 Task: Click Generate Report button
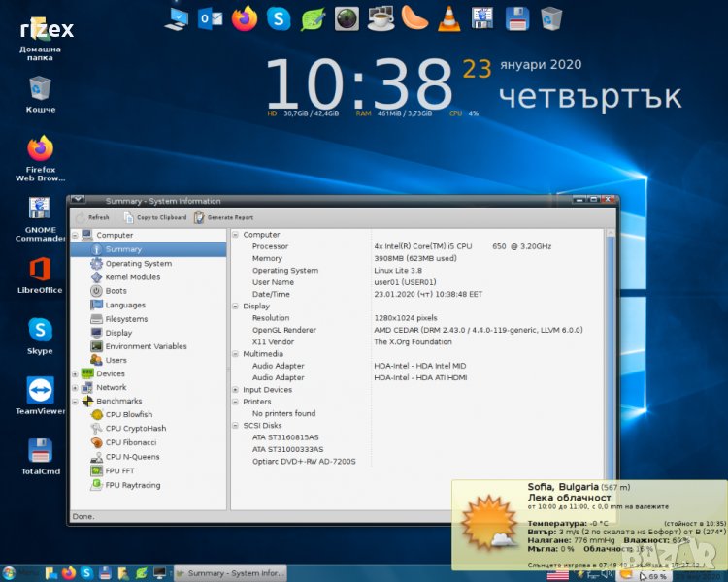(224, 217)
